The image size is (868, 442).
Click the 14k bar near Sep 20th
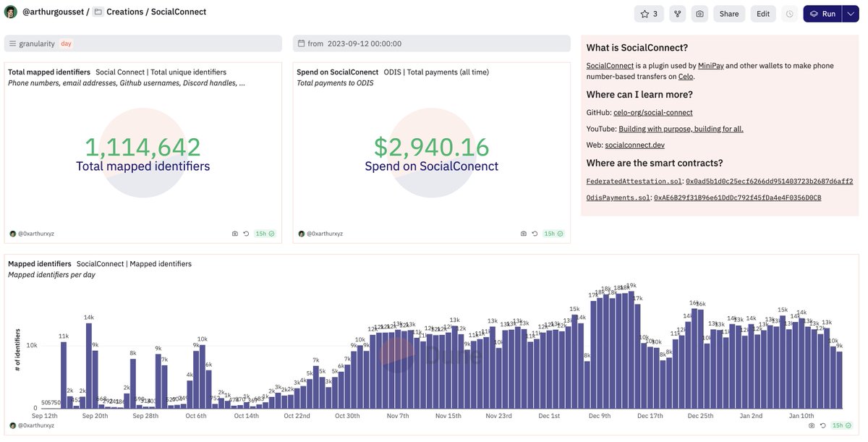point(89,365)
